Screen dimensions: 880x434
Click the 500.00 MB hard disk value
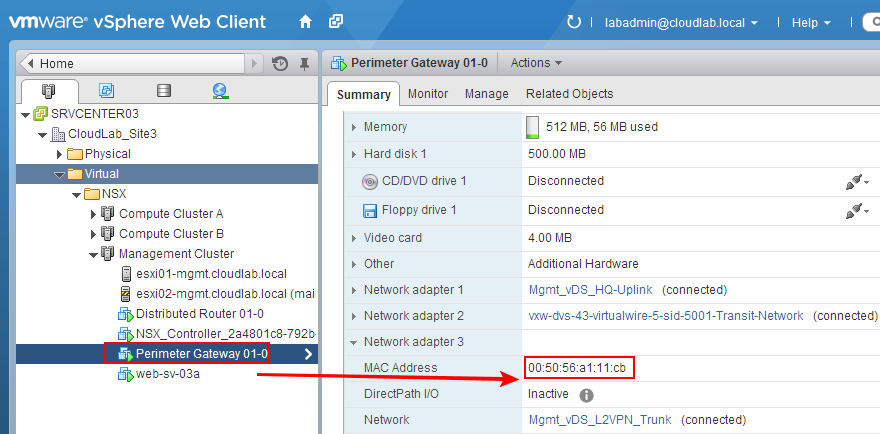557,154
